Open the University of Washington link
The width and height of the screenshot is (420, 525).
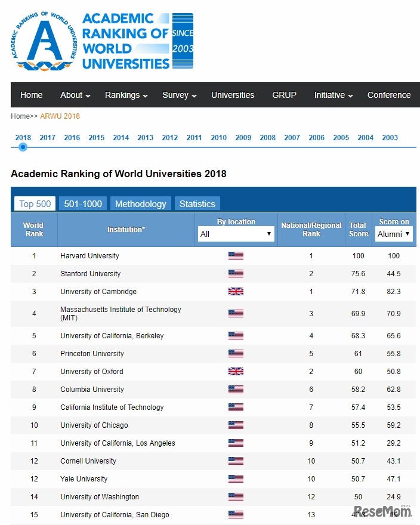click(x=100, y=496)
